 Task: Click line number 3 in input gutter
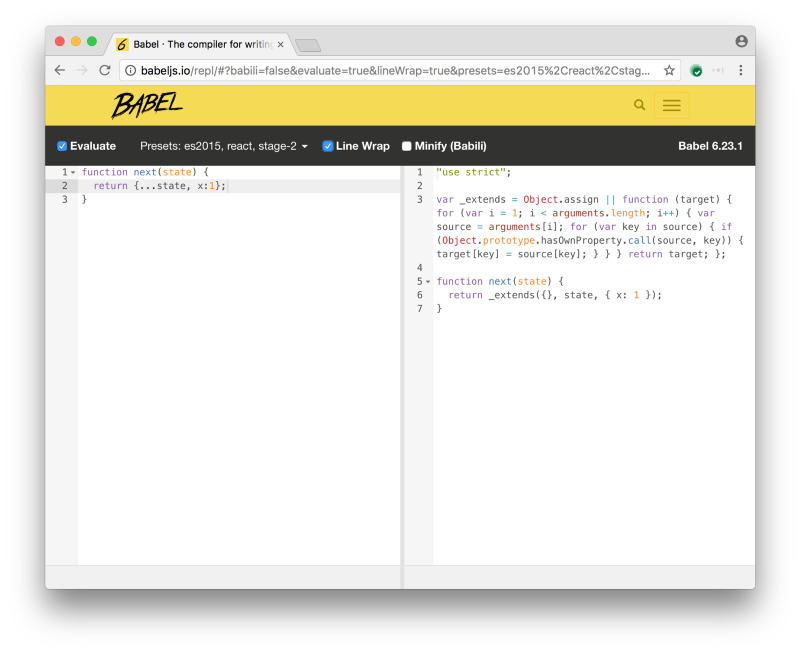(65, 199)
